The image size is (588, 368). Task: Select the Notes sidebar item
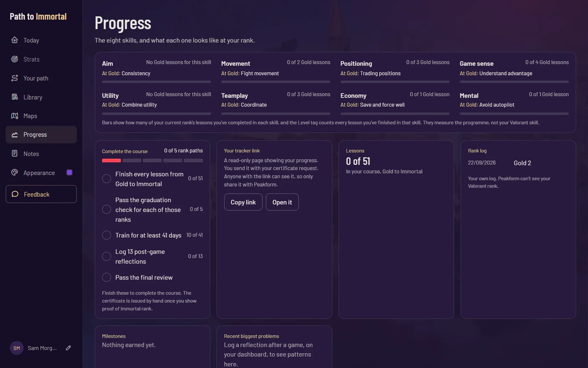41,154
